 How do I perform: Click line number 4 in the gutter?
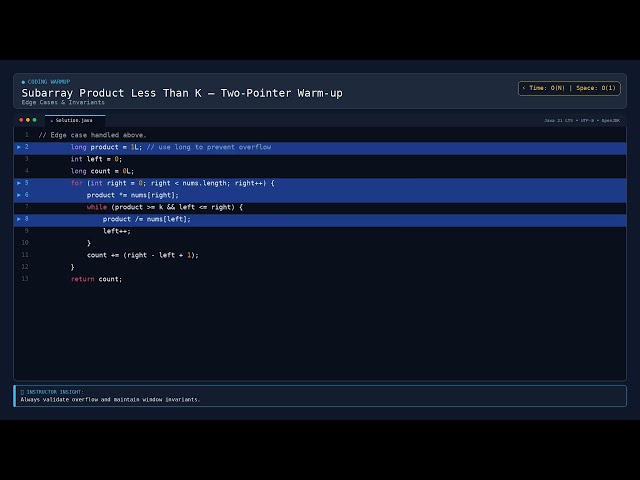point(27,171)
